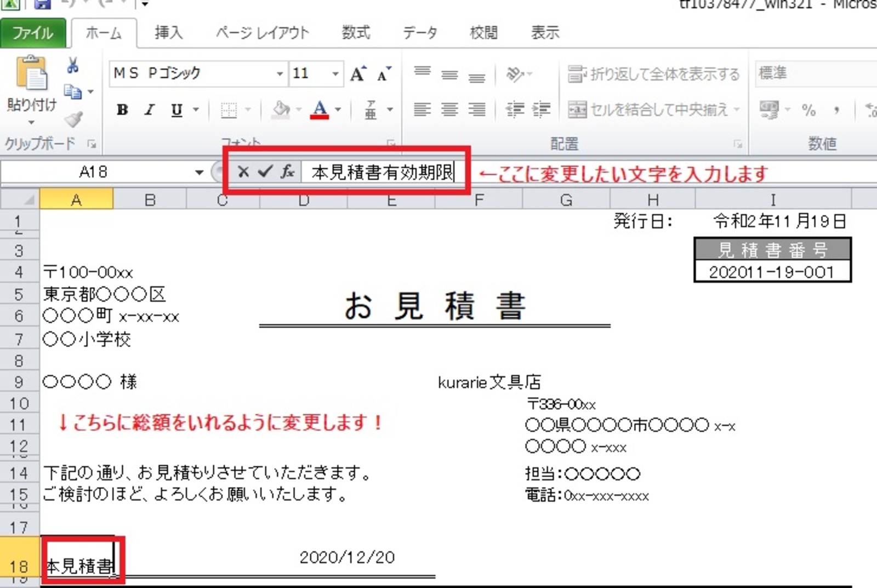Switch to the 表示 tab
Screen dimensions: 877x588
545,33
